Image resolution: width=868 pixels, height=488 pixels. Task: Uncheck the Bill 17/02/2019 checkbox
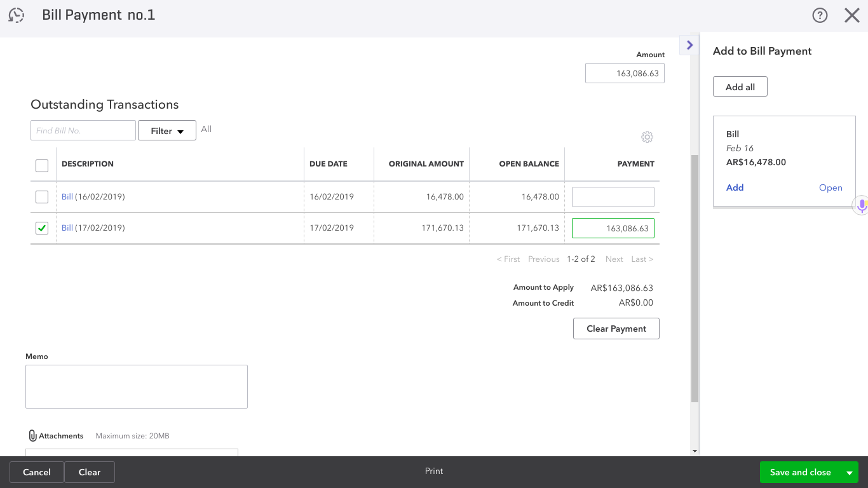(42, 228)
